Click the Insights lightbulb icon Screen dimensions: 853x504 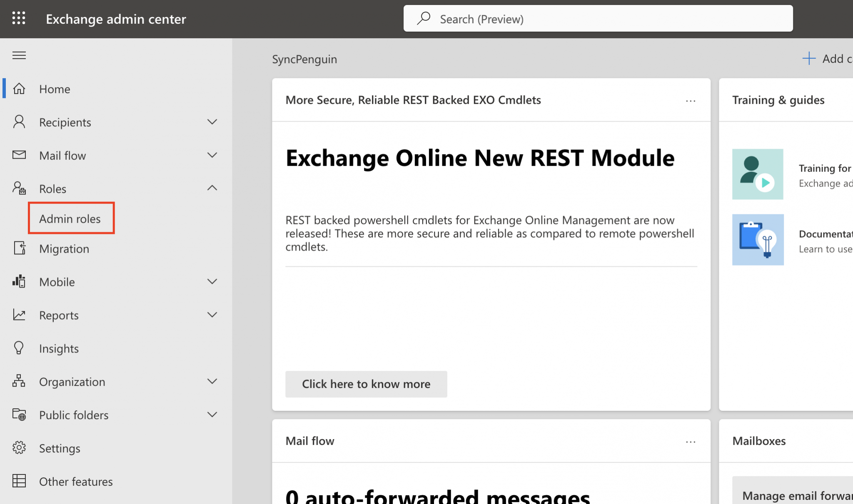pos(19,348)
